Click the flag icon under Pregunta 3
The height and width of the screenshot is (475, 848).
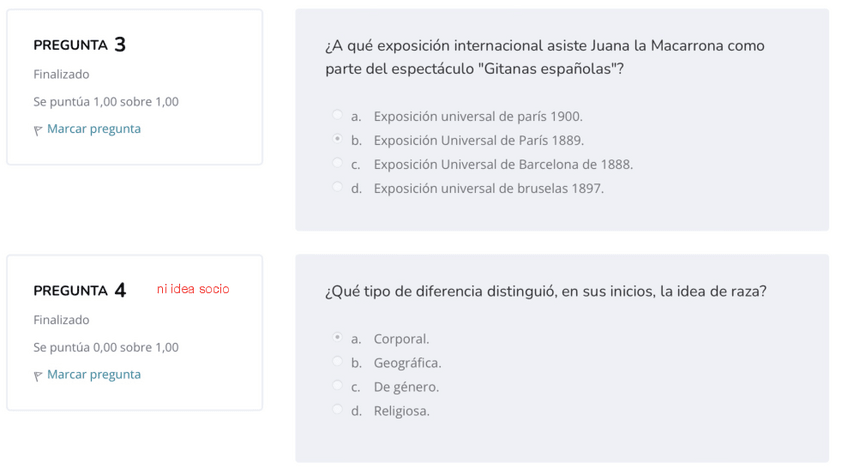(x=39, y=130)
